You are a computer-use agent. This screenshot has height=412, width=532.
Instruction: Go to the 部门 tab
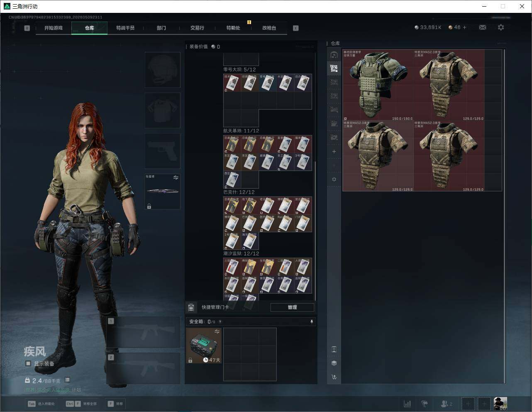tap(161, 28)
